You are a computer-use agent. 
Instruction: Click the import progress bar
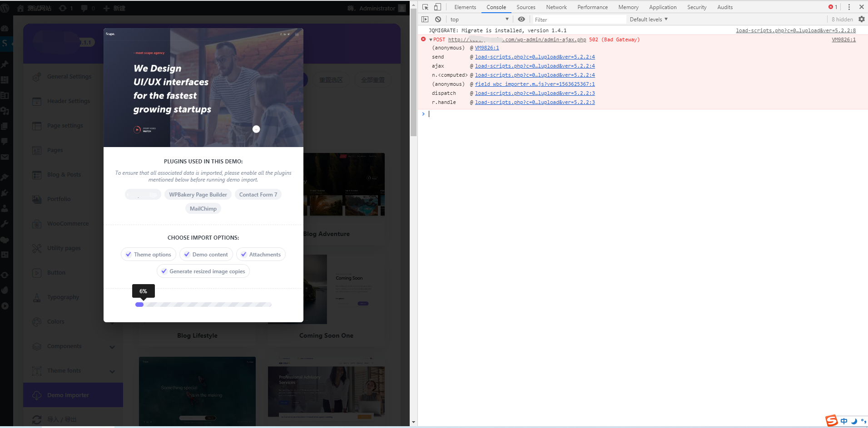click(203, 305)
